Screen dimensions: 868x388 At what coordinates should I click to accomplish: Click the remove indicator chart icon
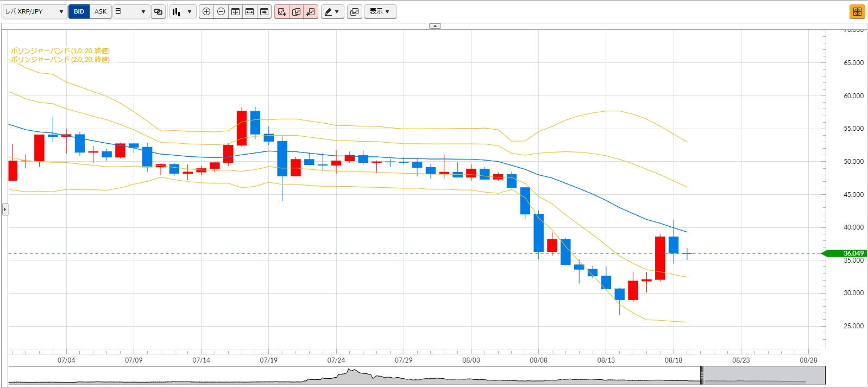tap(311, 11)
